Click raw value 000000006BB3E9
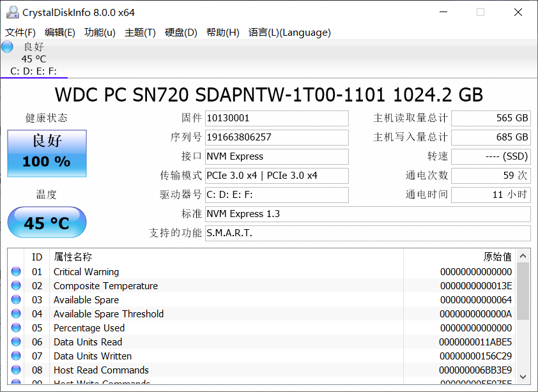Viewport: 538px width, 392px height. pyautogui.click(x=475, y=370)
